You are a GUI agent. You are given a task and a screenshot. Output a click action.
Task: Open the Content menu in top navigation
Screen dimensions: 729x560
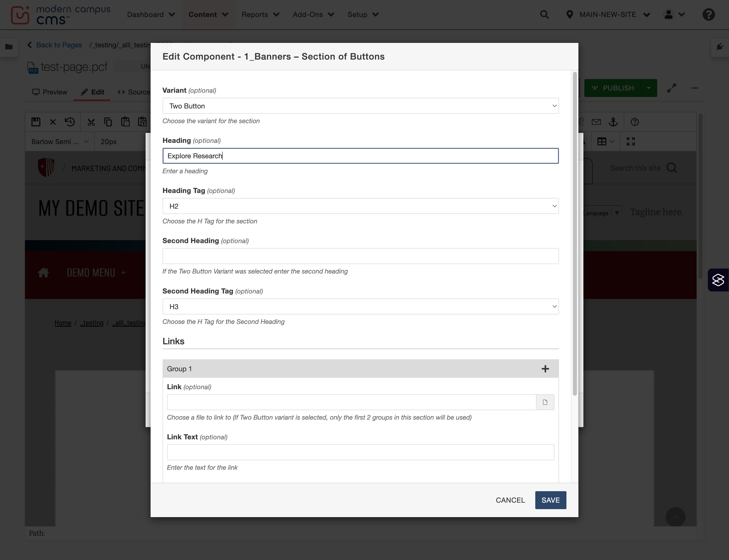point(208,14)
